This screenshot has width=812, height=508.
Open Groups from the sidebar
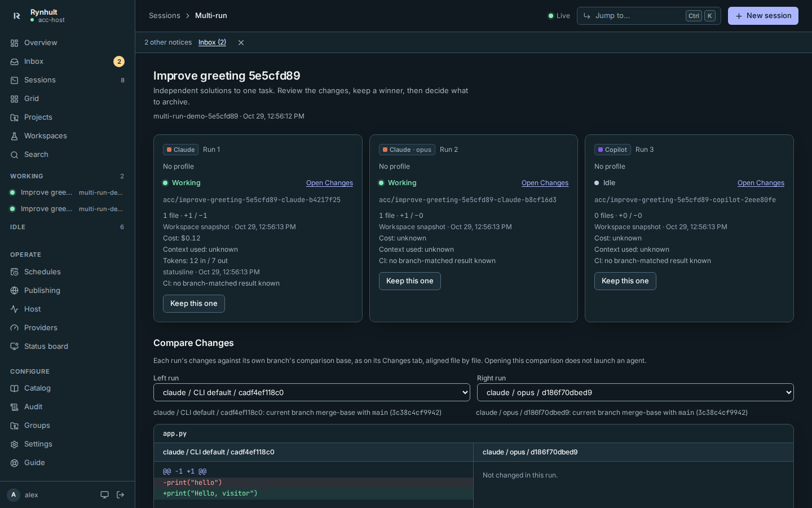pos(68,426)
